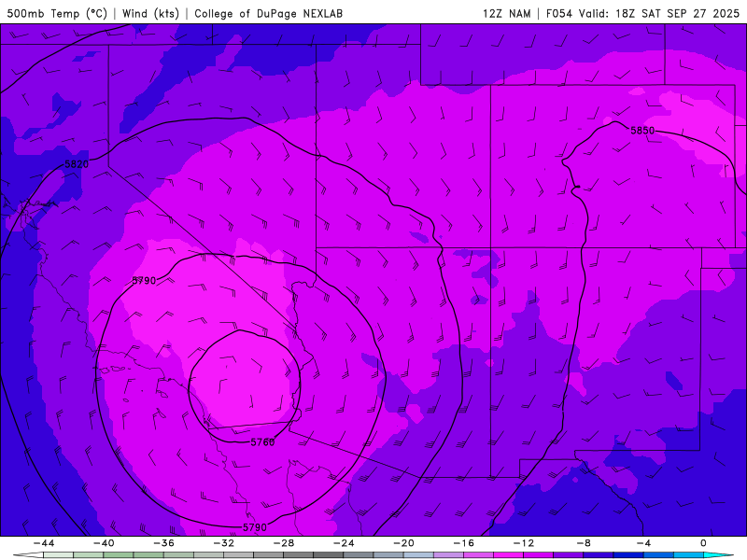The height and width of the screenshot is (560, 747).
Task: Click the -44 color scale label
Action: pos(44,543)
